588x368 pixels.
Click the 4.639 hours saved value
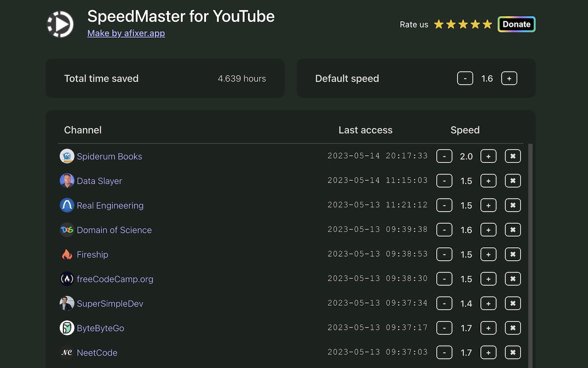(x=242, y=79)
